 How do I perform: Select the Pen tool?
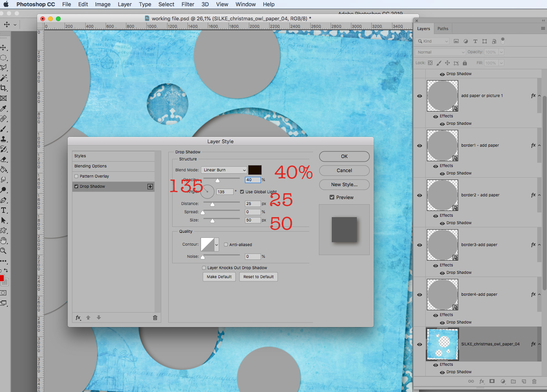[4, 200]
